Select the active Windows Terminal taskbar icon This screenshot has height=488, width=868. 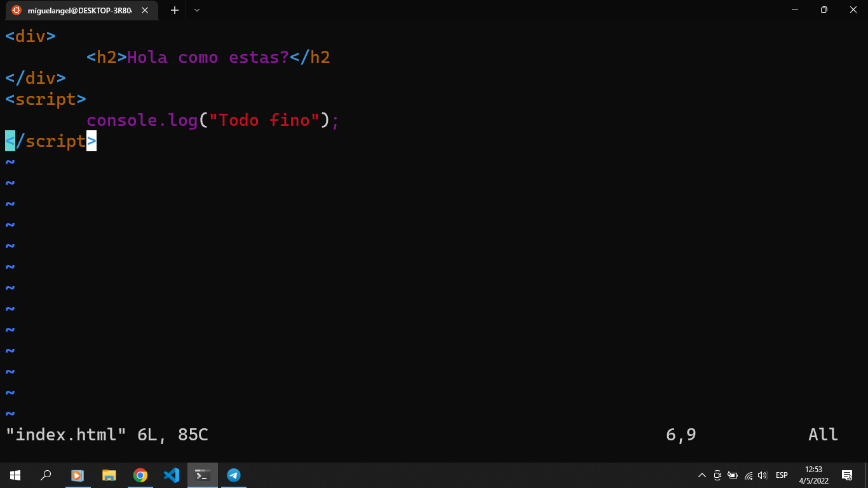[202, 475]
